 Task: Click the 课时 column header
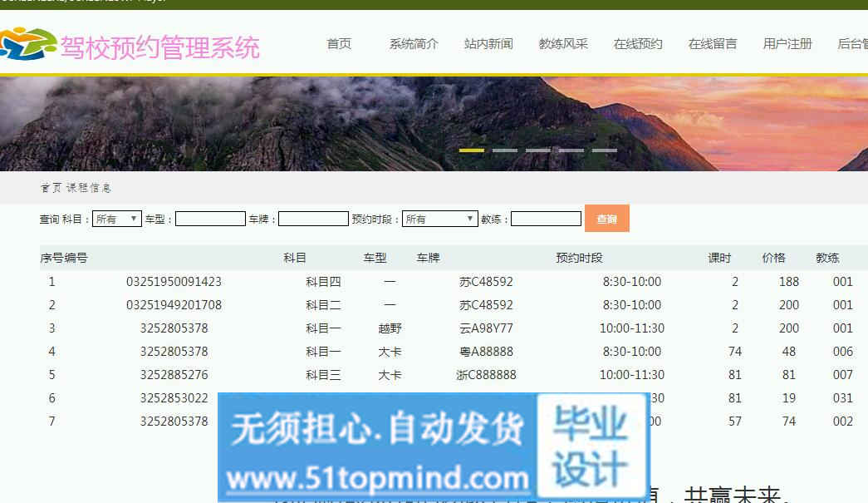coord(719,258)
